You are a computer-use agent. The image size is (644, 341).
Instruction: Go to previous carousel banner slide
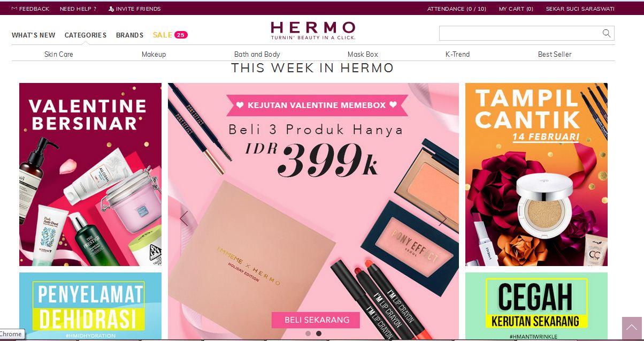pyautogui.click(x=184, y=218)
